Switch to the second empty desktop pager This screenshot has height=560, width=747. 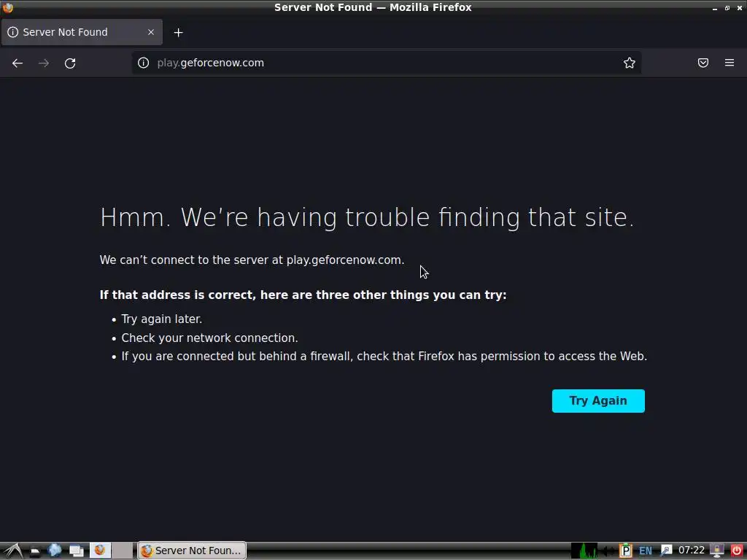coord(123,551)
